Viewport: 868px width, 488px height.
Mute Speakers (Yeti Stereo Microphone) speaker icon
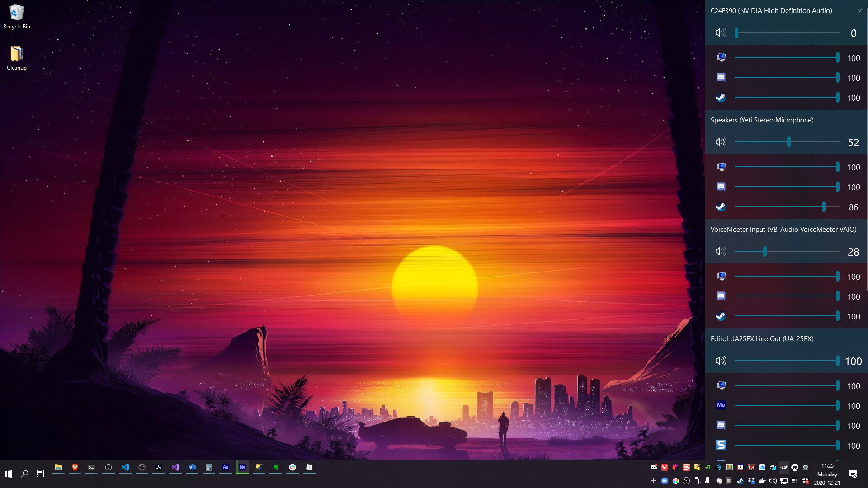(721, 142)
